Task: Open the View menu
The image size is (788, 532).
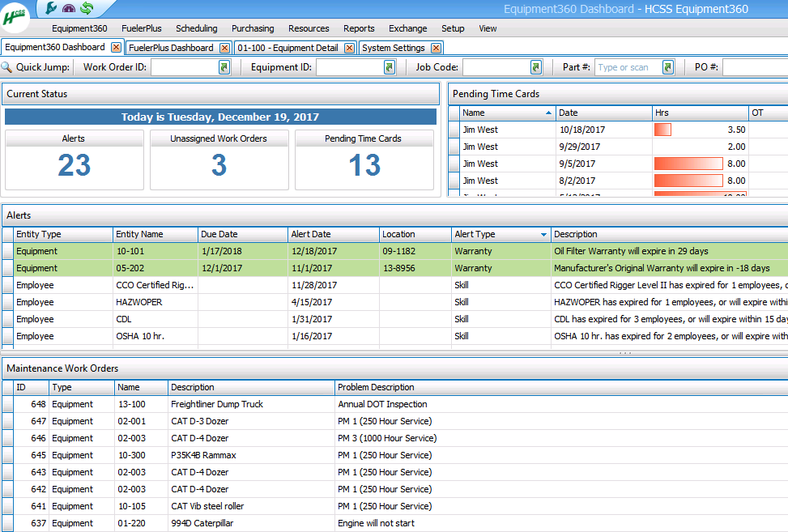Action: tap(488, 28)
